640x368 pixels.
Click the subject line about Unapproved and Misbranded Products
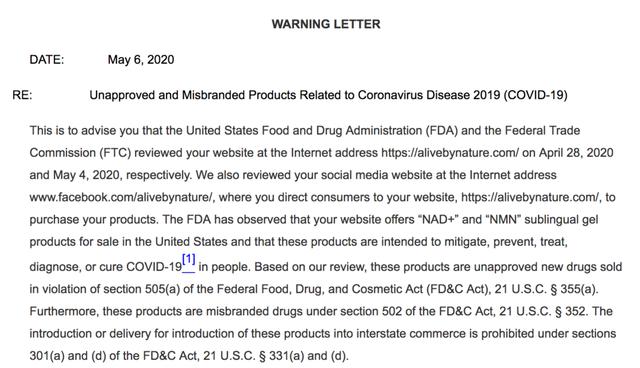tap(328, 95)
